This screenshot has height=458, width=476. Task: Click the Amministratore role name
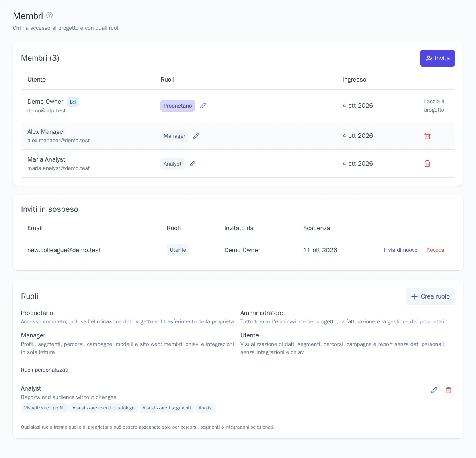(262, 313)
